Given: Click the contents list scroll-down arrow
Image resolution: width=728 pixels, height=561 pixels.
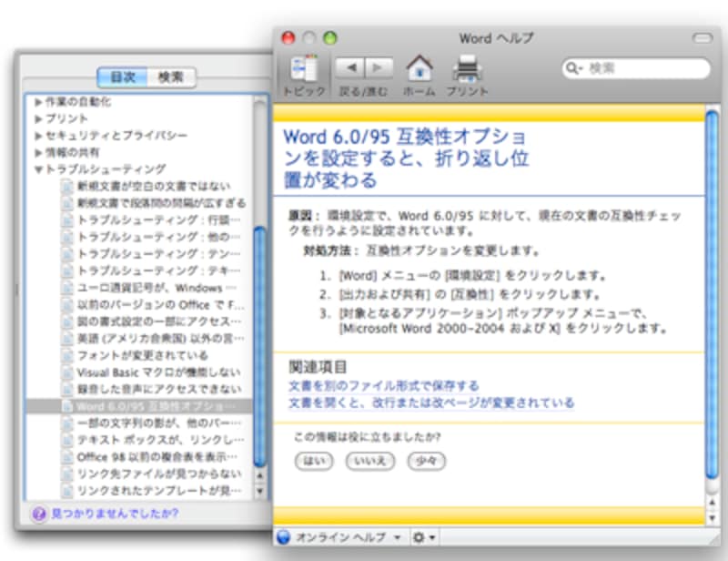Looking at the screenshot, I should click(x=260, y=491).
